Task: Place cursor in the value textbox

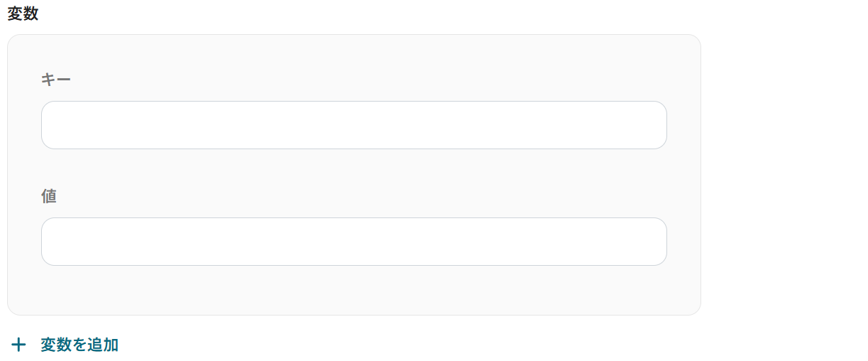Action: [x=354, y=242]
